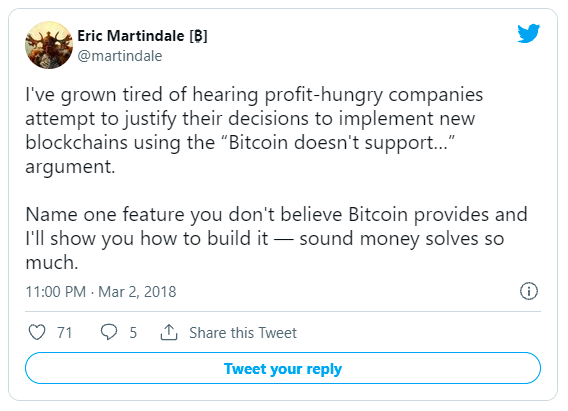Image resolution: width=568 pixels, height=411 pixels.
Task: Click the Twitter bird logo
Action: 528,33
